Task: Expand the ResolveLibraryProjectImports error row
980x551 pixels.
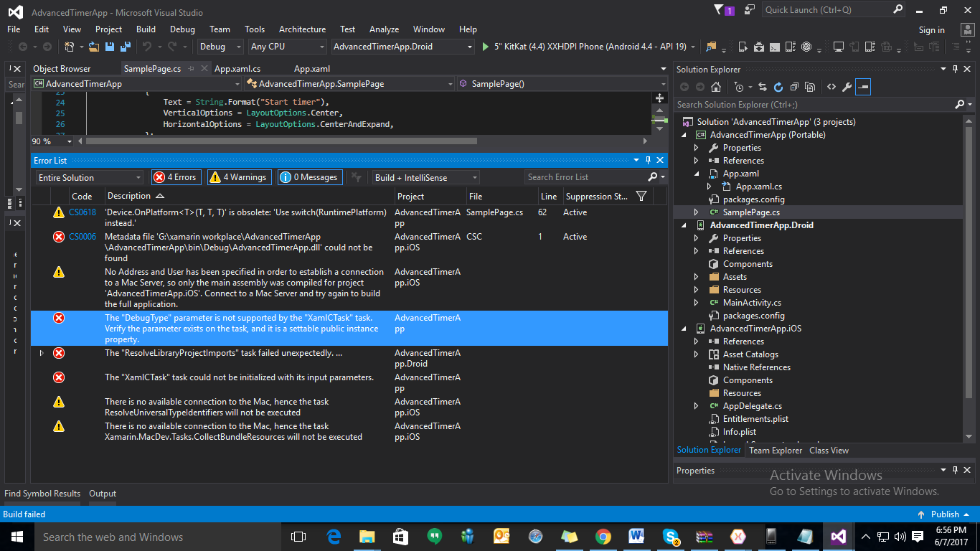Action: pyautogui.click(x=42, y=353)
